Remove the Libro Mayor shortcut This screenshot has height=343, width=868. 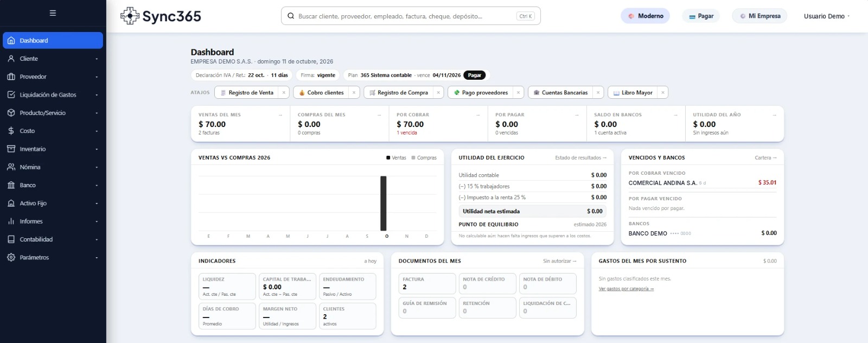click(662, 93)
